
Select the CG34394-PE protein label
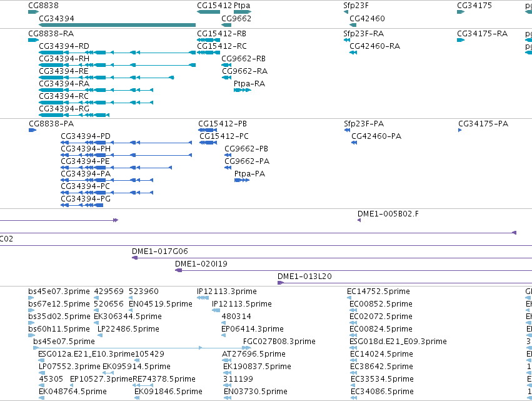click(x=85, y=161)
